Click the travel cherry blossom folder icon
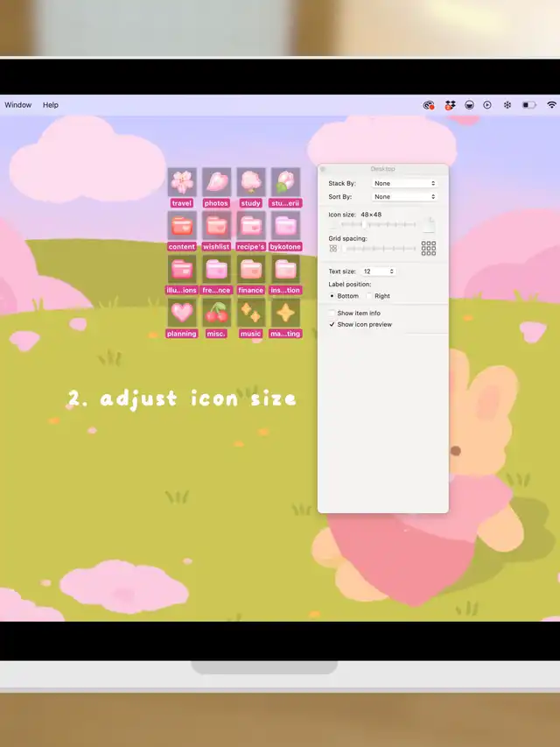This screenshot has width=560, height=747. pyautogui.click(x=182, y=181)
